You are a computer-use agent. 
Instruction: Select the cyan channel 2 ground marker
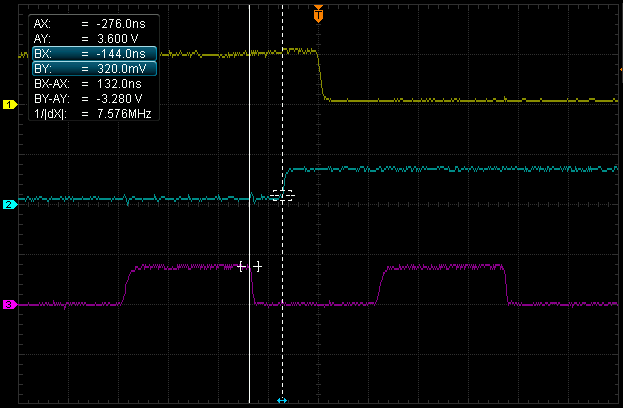pos(10,205)
